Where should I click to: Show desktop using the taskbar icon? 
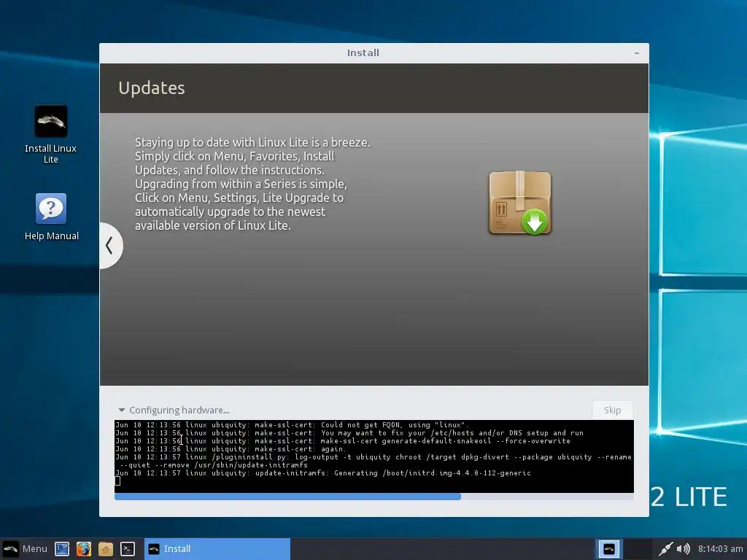62,549
